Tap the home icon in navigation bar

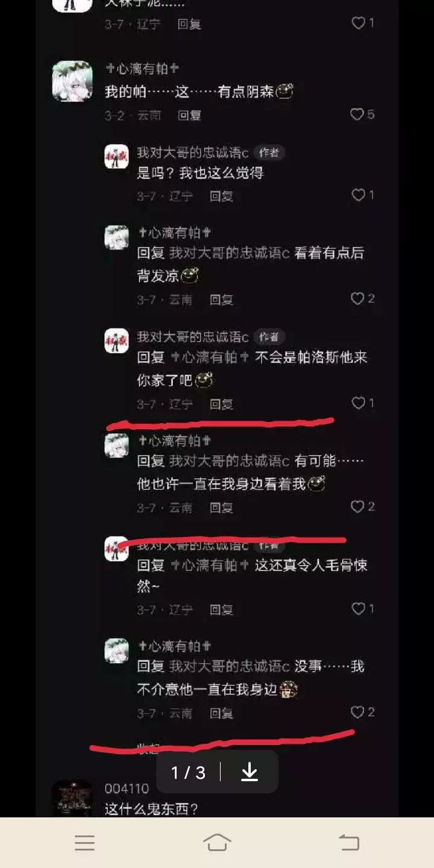tap(217, 843)
